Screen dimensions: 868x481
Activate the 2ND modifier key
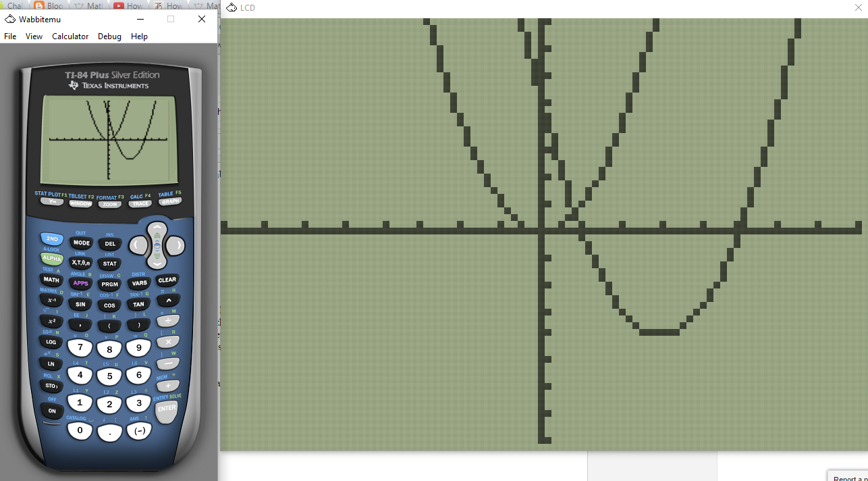[52, 238]
